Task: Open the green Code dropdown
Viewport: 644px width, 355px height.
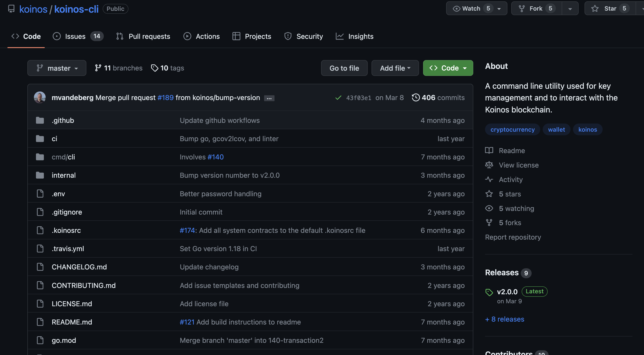Action: click(x=448, y=68)
